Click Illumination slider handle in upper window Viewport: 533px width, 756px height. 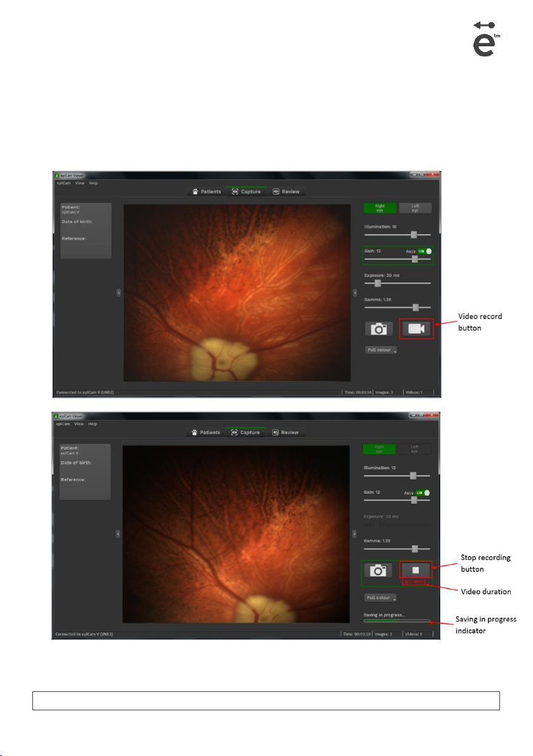414,235
